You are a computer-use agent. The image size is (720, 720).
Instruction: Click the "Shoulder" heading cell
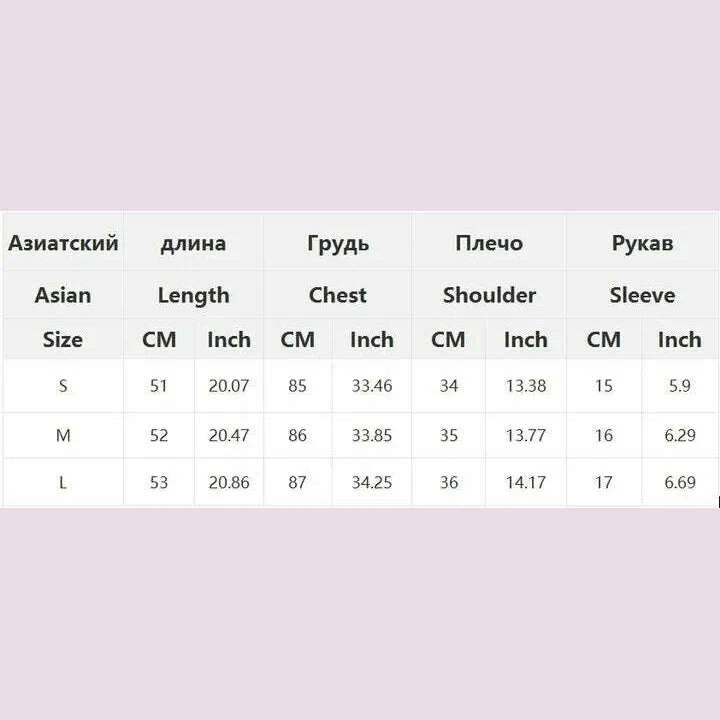tap(489, 295)
